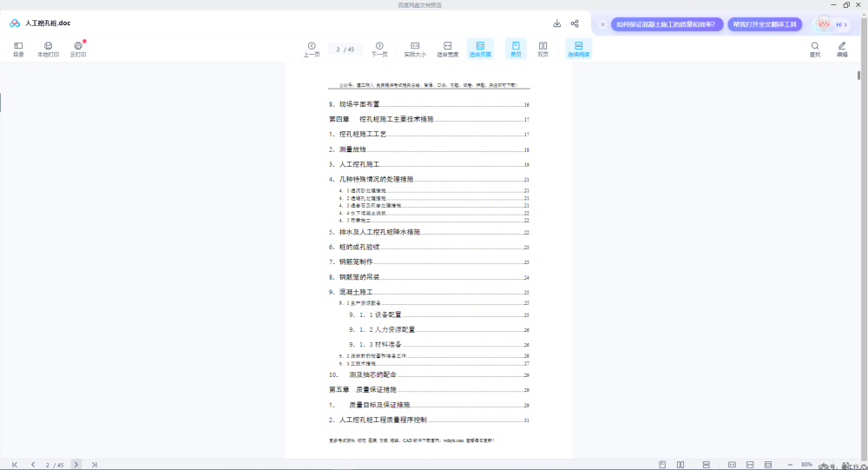Go to next page in bottom bar

[x=76, y=465]
